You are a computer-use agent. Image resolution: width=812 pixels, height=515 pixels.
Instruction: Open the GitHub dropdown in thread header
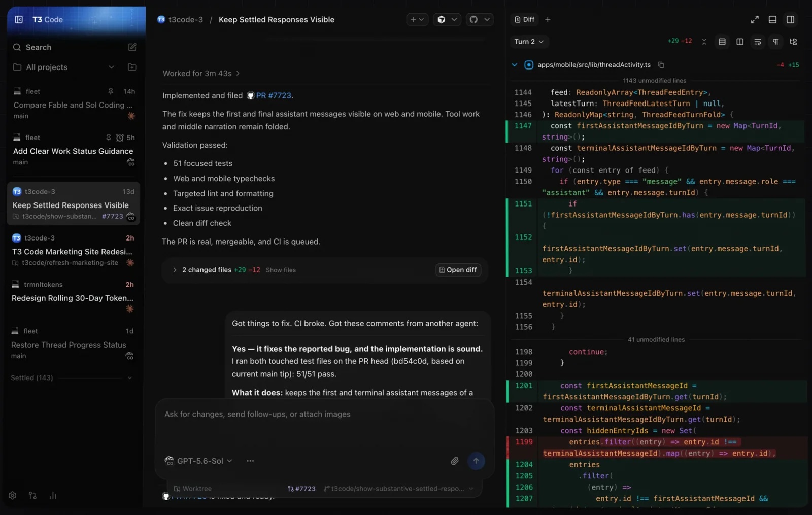coord(480,19)
